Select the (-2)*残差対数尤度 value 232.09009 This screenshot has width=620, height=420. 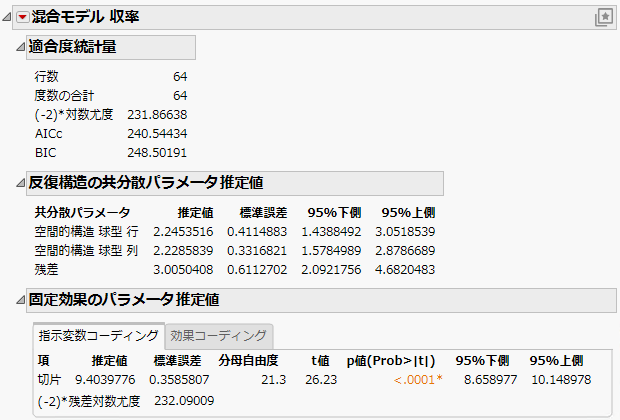[x=184, y=401]
